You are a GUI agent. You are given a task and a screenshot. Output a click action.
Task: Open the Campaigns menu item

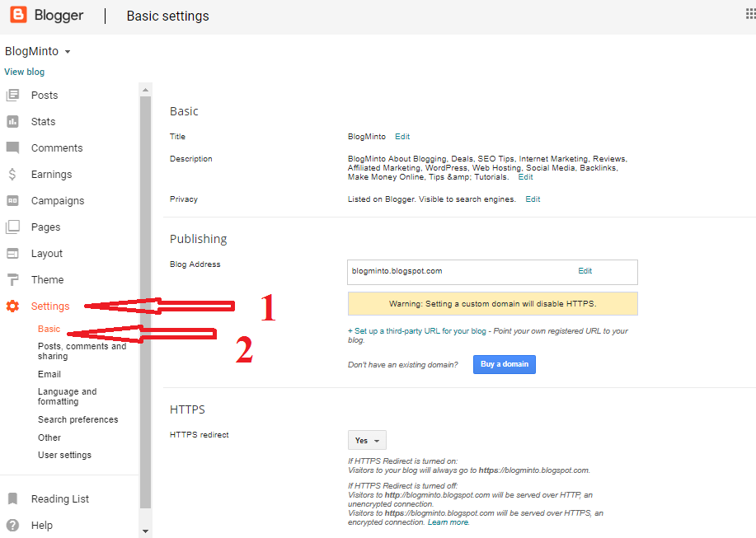pyautogui.click(x=58, y=201)
